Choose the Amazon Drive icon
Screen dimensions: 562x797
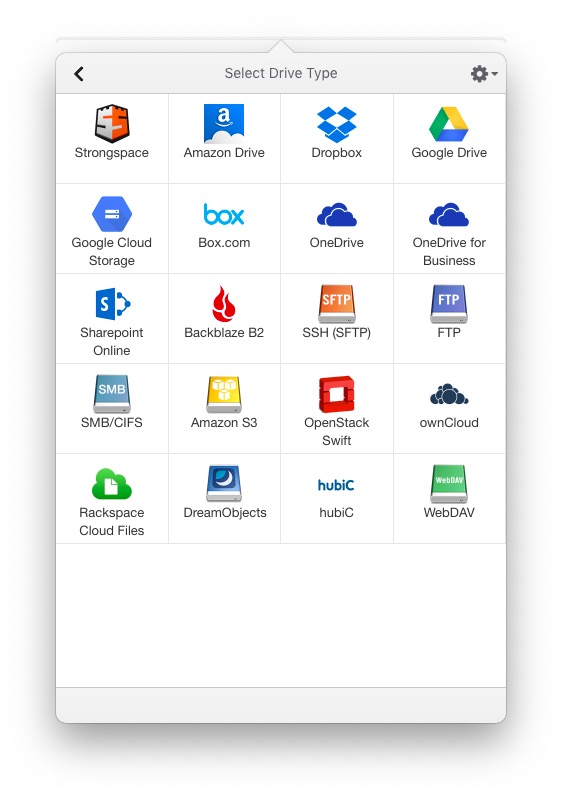click(x=224, y=124)
